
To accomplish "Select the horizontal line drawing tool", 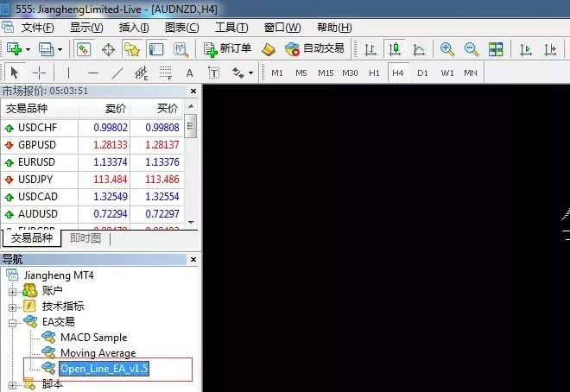I will point(93,73).
